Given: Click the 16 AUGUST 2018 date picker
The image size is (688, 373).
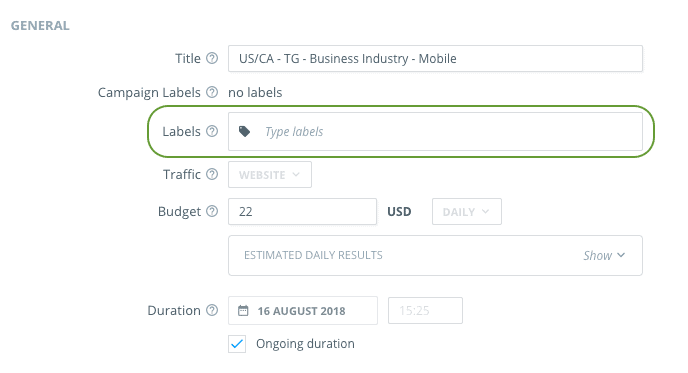Looking at the screenshot, I should (303, 311).
